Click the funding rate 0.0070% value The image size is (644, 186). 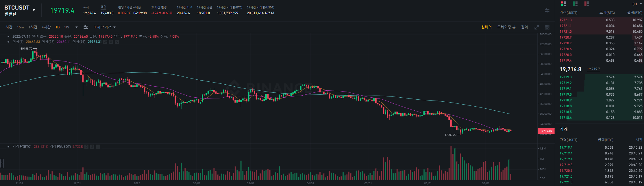click(x=124, y=13)
